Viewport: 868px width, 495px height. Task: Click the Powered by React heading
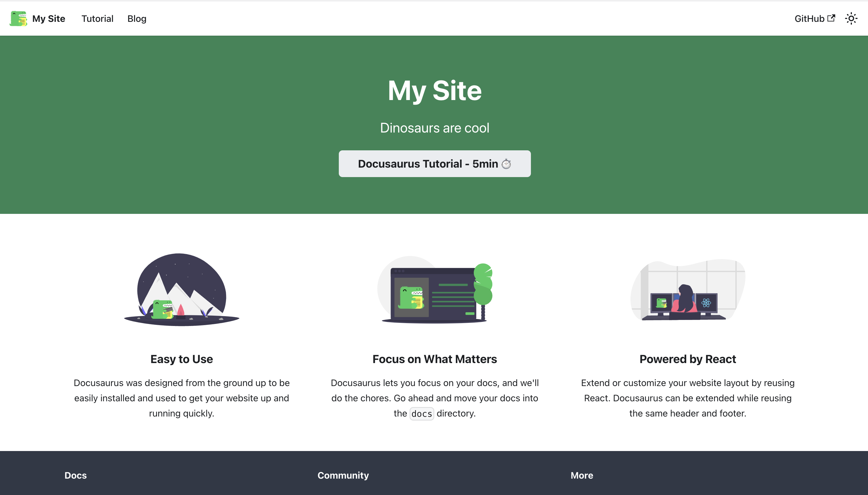pyautogui.click(x=688, y=359)
